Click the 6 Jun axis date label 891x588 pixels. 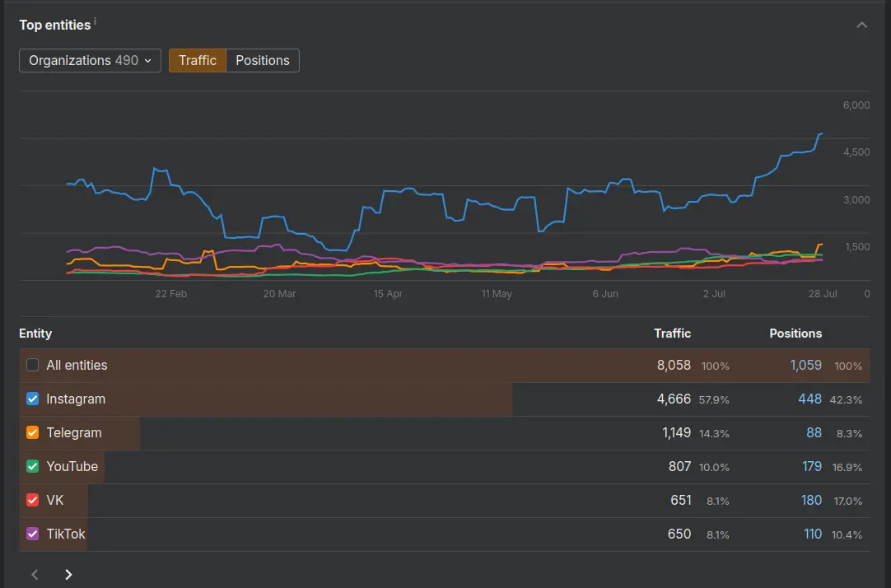pyautogui.click(x=605, y=294)
